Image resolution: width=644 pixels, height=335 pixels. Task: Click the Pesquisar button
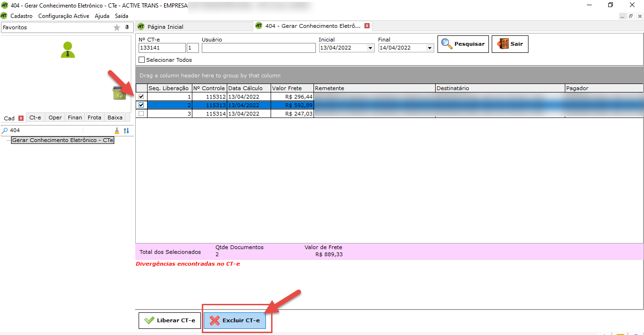(x=463, y=44)
